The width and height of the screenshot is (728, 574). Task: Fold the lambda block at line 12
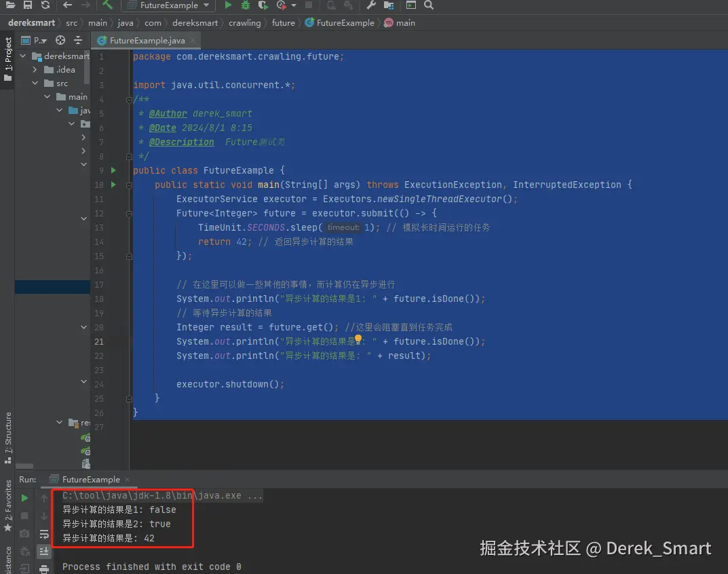pyautogui.click(x=129, y=214)
